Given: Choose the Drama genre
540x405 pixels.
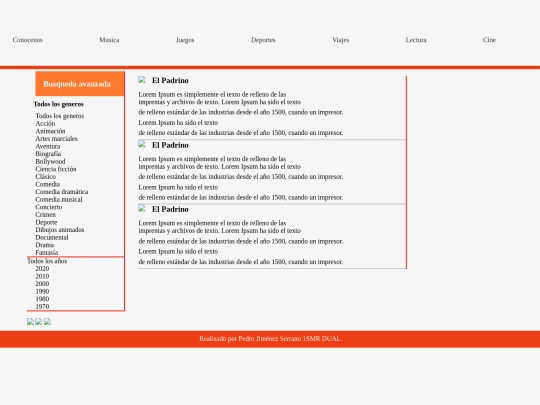Looking at the screenshot, I should 44,245.
